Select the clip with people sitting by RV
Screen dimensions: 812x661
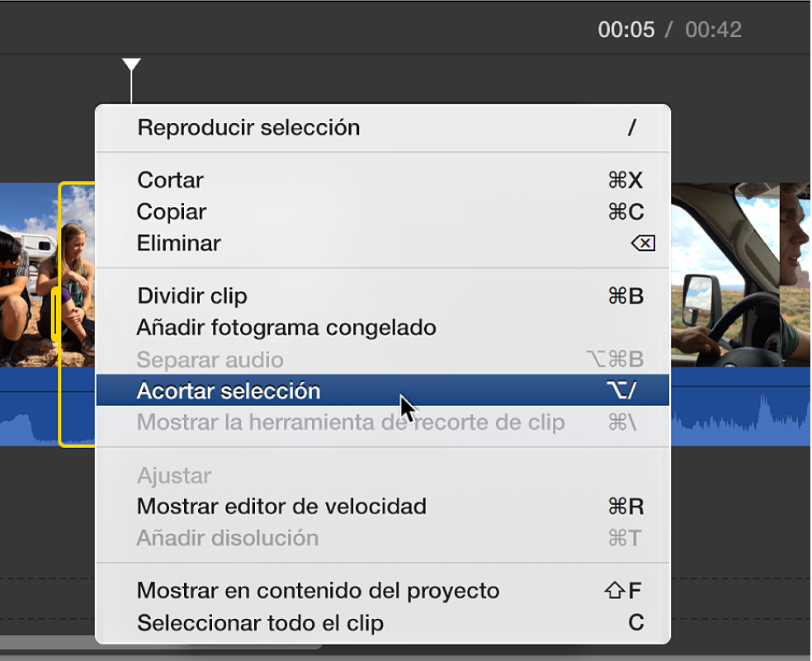coord(29,275)
